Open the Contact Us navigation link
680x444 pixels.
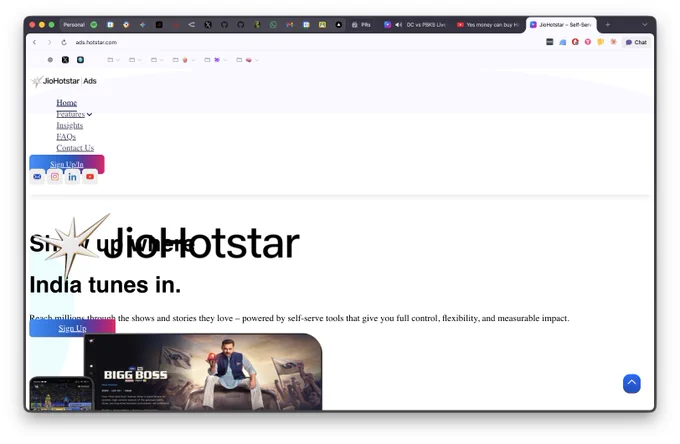pos(75,148)
